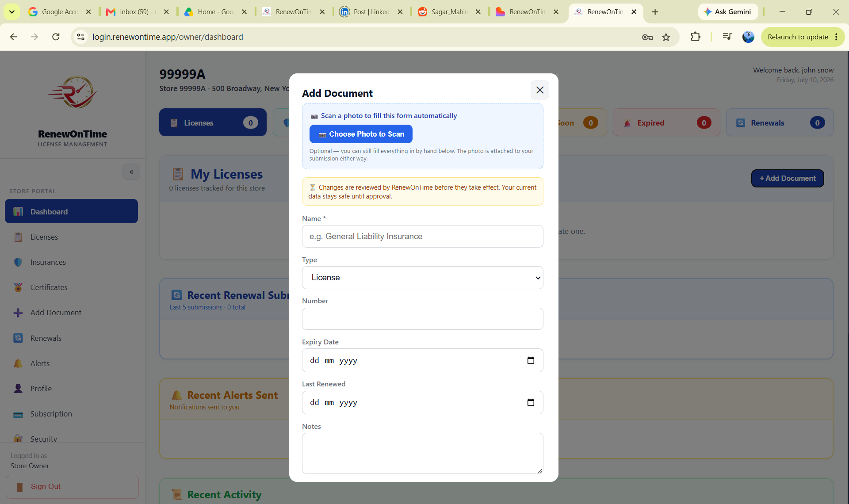Click the Insurances shield icon
This screenshot has height=504, width=849.
point(18,262)
